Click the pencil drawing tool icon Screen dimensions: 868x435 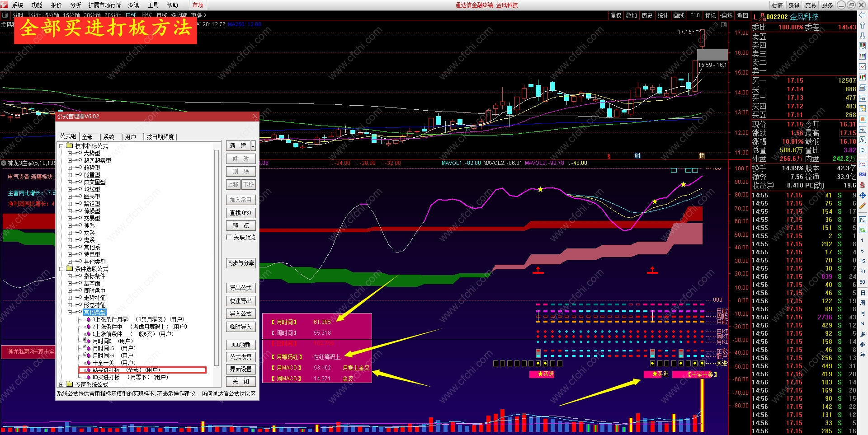862,206
